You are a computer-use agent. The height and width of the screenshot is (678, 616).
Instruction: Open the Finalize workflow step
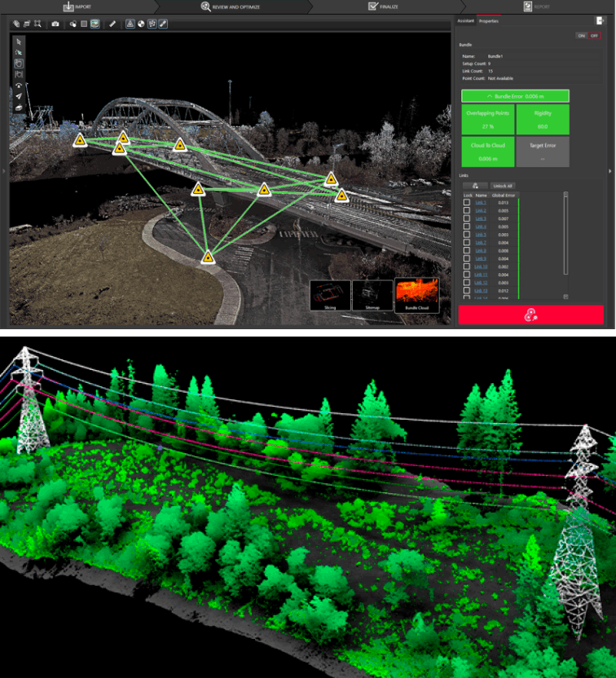[383, 7]
